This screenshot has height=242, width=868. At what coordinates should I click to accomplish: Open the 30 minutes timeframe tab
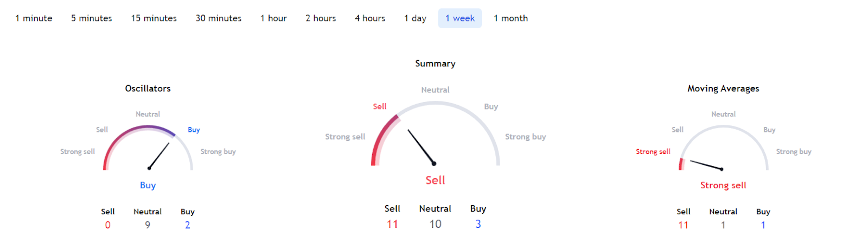(219, 18)
